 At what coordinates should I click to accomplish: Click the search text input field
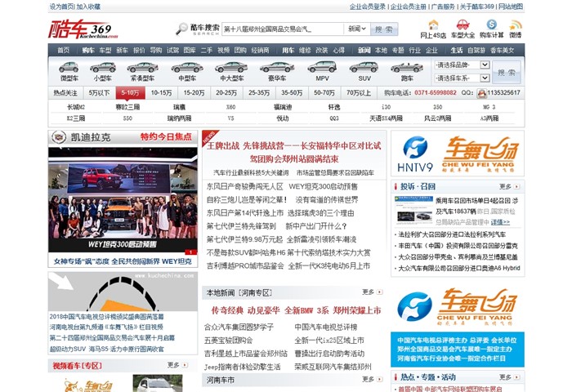(x=283, y=29)
